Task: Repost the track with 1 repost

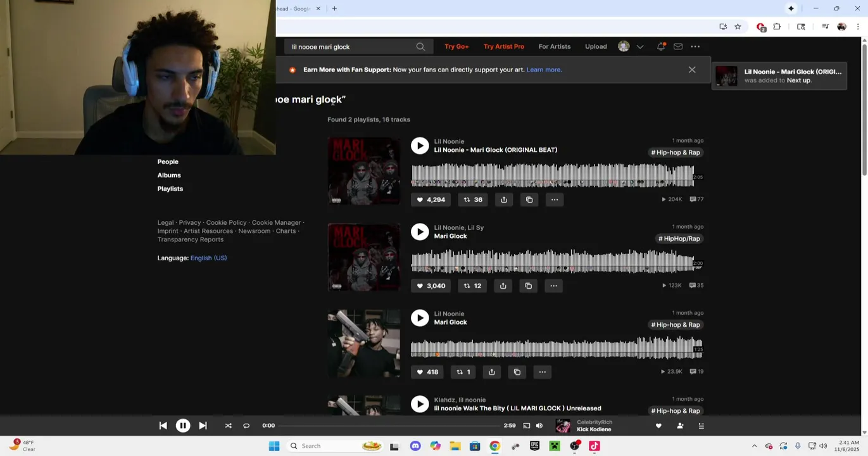Action: (x=463, y=372)
